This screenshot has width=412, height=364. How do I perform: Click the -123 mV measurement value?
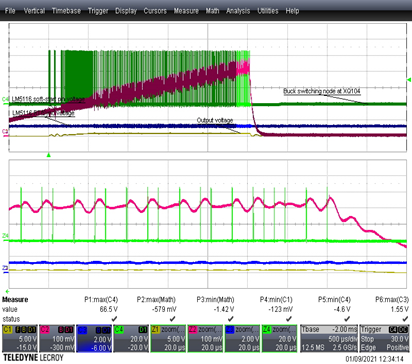pos(281,309)
